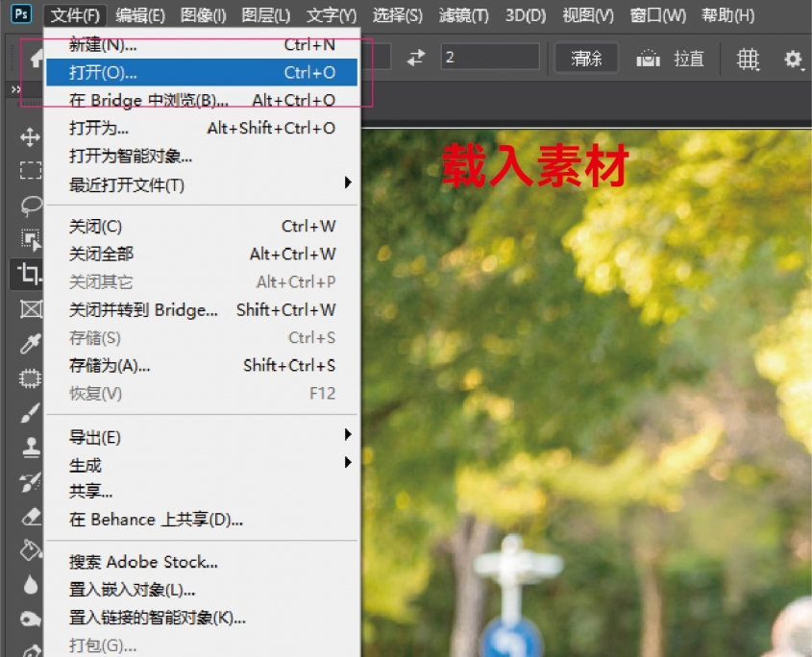The width and height of the screenshot is (812, 657).
Task: Choose 打开为智能对象... entry
Action: click(202, 156)
